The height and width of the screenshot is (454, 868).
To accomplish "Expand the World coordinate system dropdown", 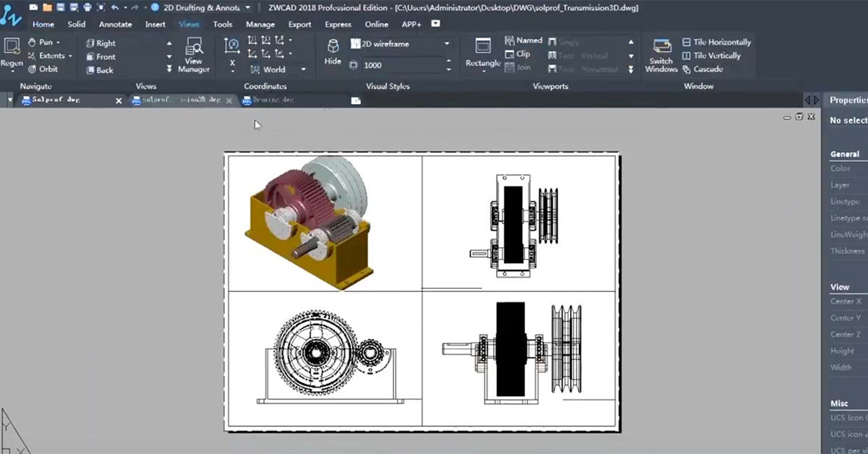I will click(303, 70).
